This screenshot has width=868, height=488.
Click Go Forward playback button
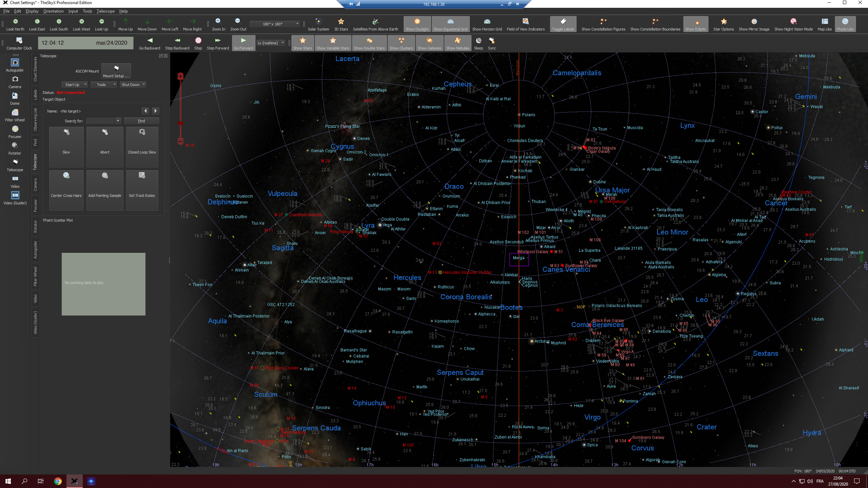click(243, 43)
